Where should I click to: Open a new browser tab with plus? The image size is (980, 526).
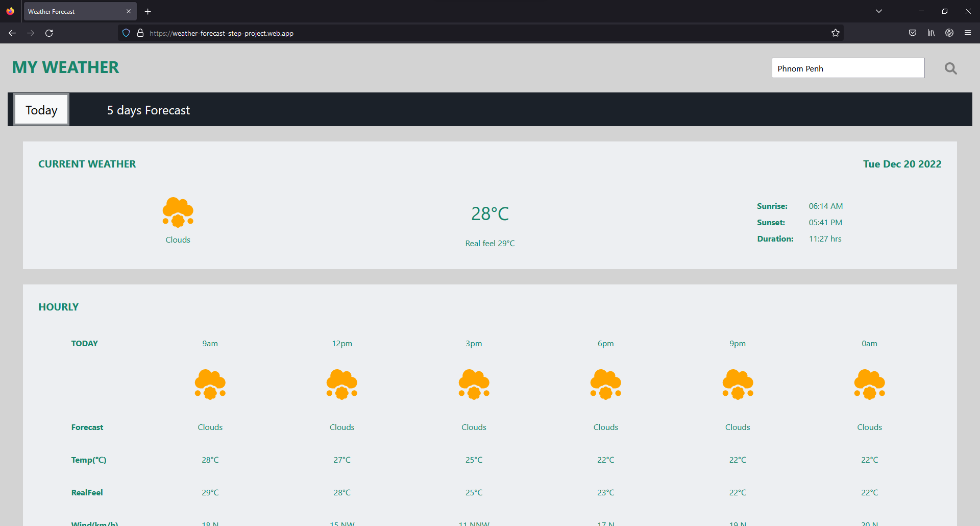[148, 11]
